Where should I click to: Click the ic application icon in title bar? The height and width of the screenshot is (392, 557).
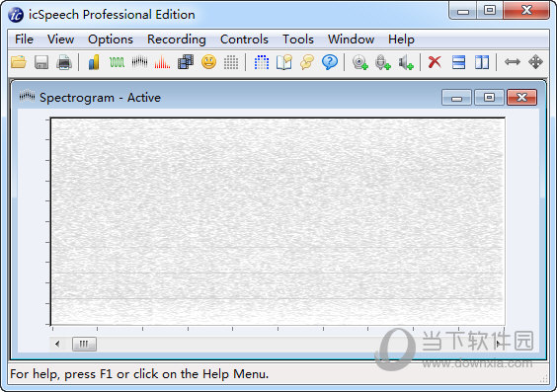16,15
